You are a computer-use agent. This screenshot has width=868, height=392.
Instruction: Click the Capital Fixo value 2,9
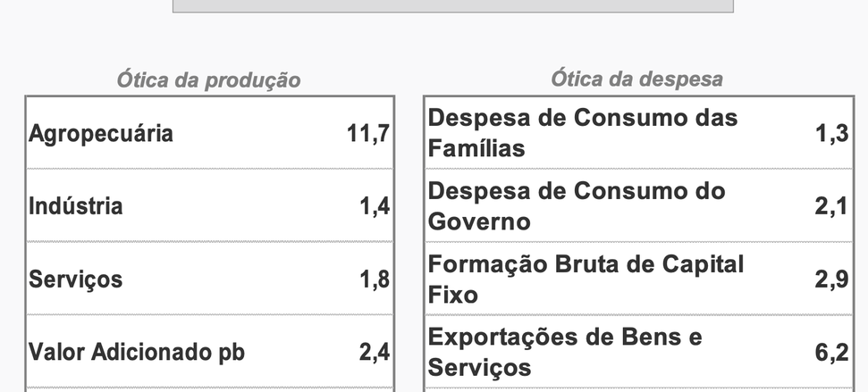(831, 279)
